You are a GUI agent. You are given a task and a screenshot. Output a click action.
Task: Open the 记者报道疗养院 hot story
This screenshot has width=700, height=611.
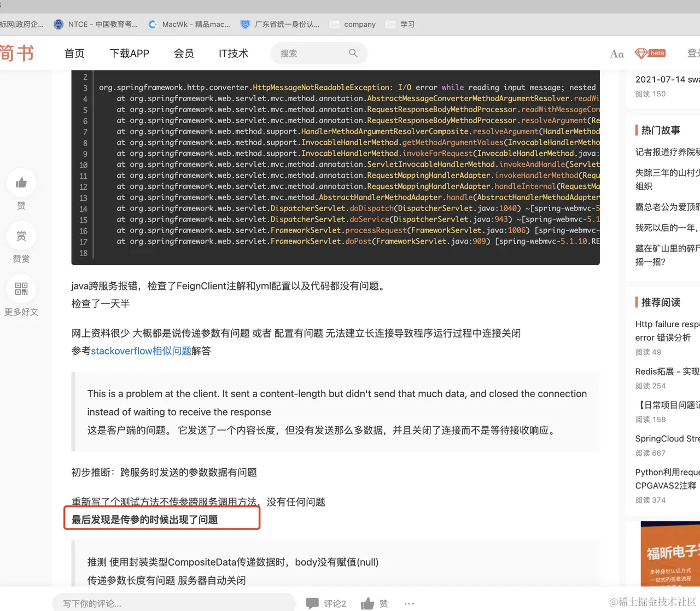click(x=667, y=152)
